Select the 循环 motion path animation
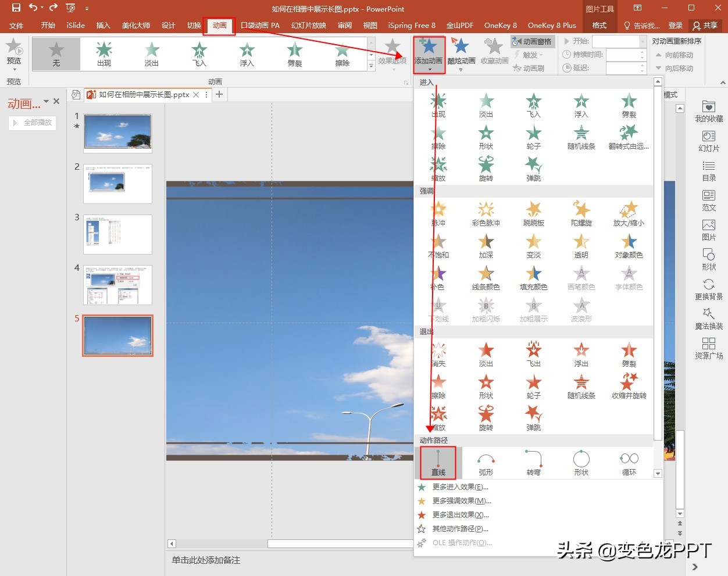The width and height of the screenshot is (728, 576). pos(629,463)
